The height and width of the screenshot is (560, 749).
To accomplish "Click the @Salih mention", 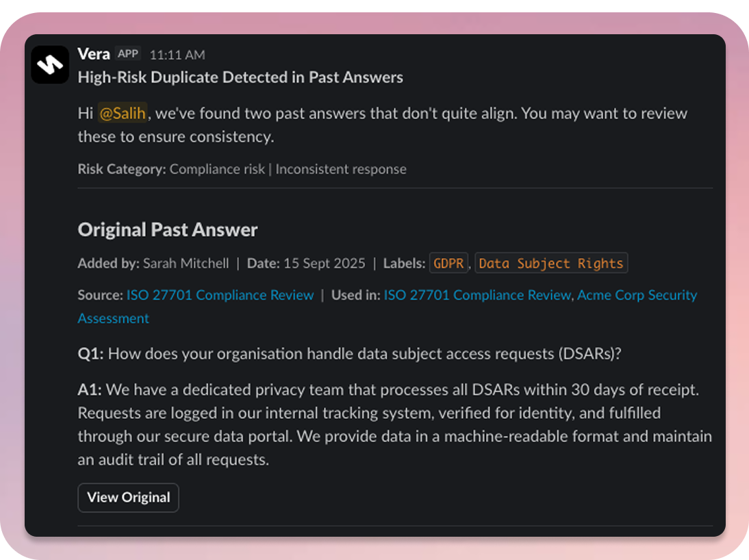I will [123, 113].
